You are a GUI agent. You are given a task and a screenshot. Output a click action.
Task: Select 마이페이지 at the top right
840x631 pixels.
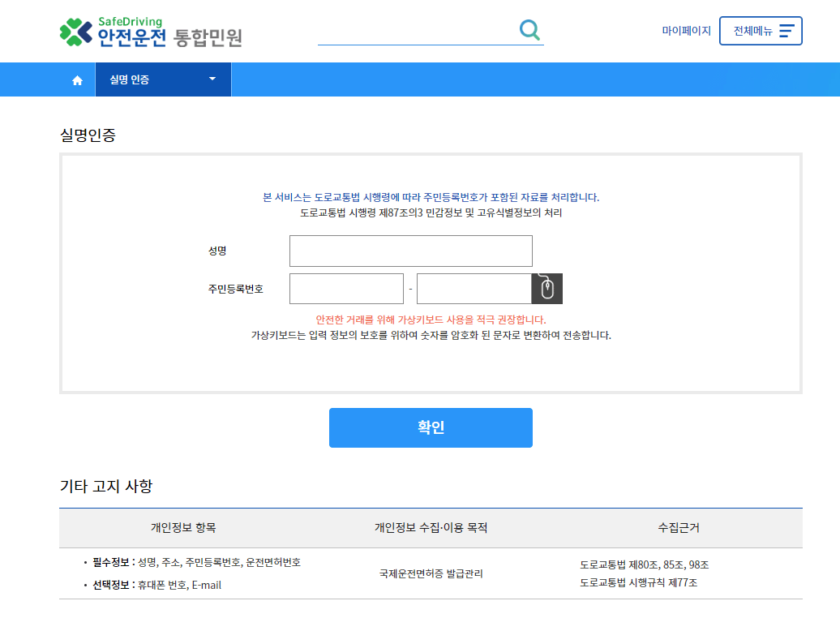(x=685, y=30)
